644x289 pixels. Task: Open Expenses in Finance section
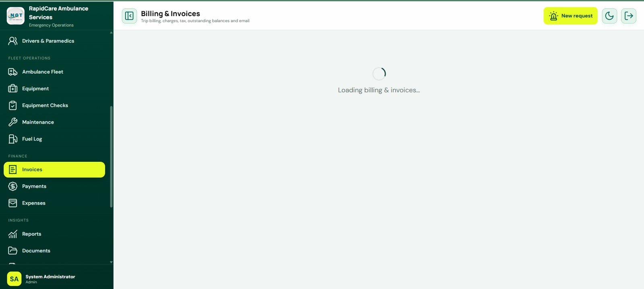coord(54,203)
